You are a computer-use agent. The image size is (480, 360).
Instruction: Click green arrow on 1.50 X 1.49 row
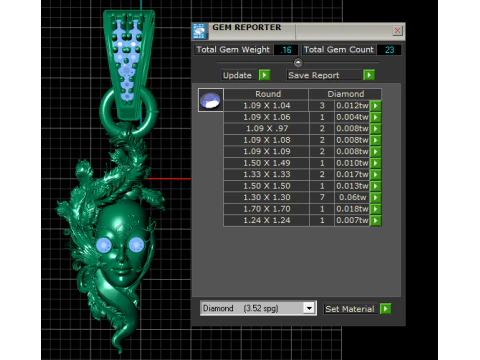click(376, 163)
